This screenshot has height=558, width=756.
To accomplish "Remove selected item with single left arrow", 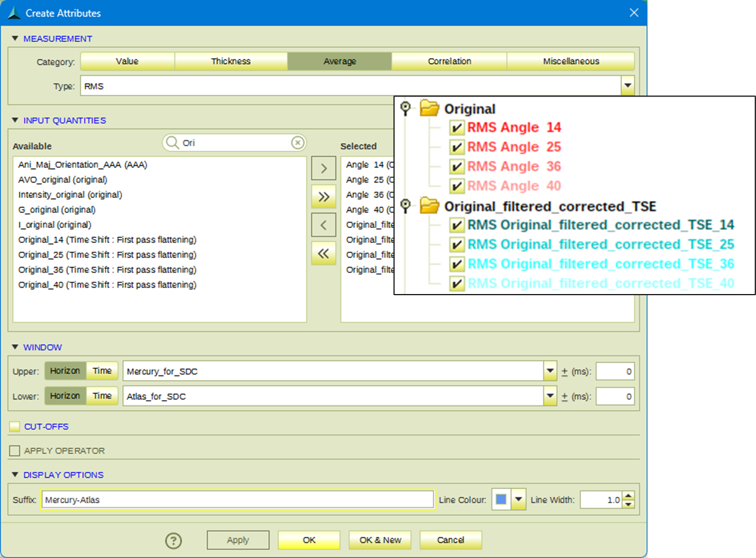I will 323,225.
